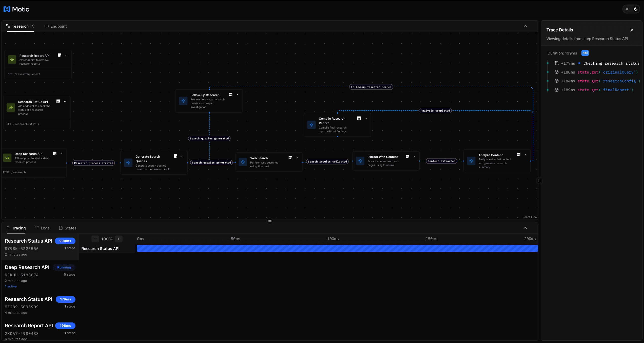Click the TS badge on Generate Search Queries node
The height and width of the screenshot is (343, 644).
pyautogui.click(x=175, y=156)
